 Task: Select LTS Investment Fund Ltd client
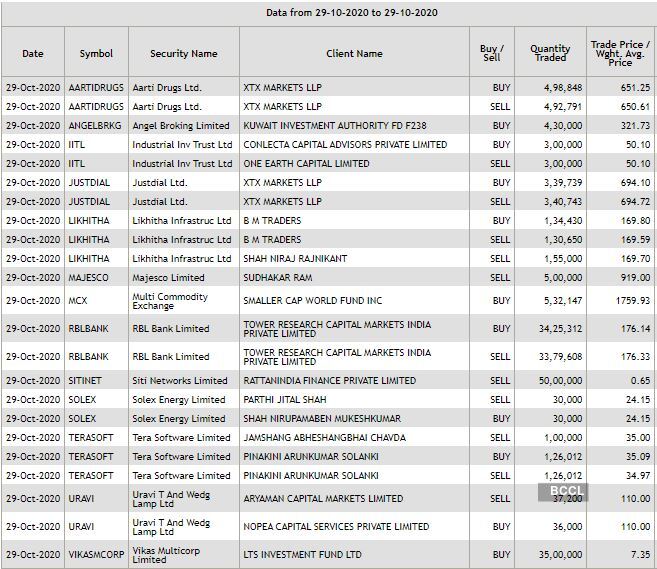[x=303, y=554]
